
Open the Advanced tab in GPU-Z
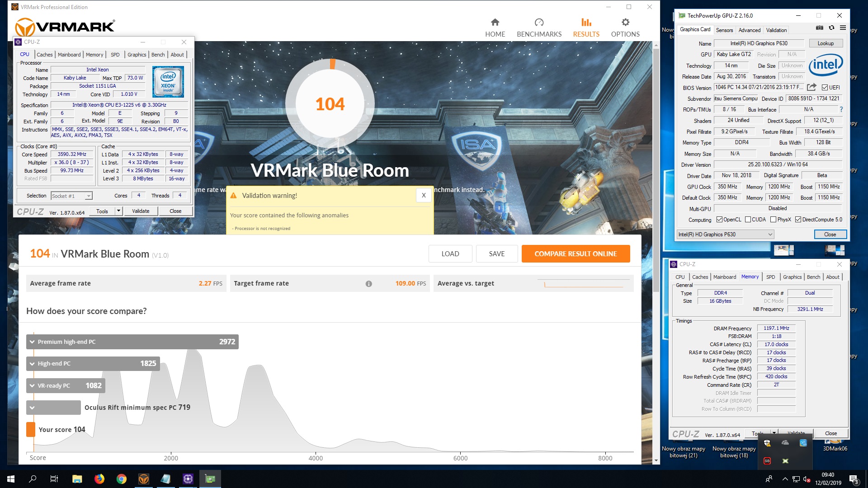point(750,30)
